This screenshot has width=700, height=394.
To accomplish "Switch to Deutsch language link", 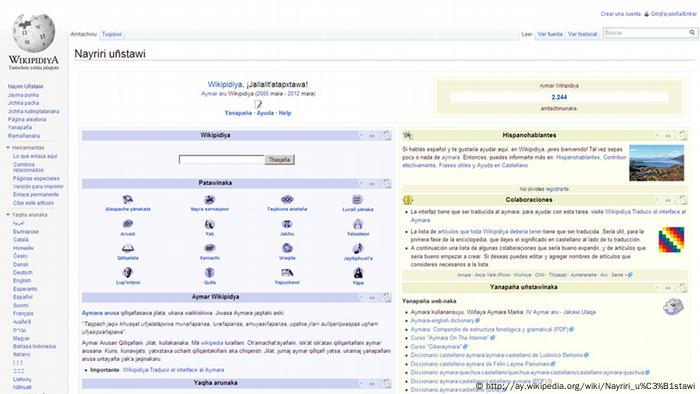I will (22, 273).
